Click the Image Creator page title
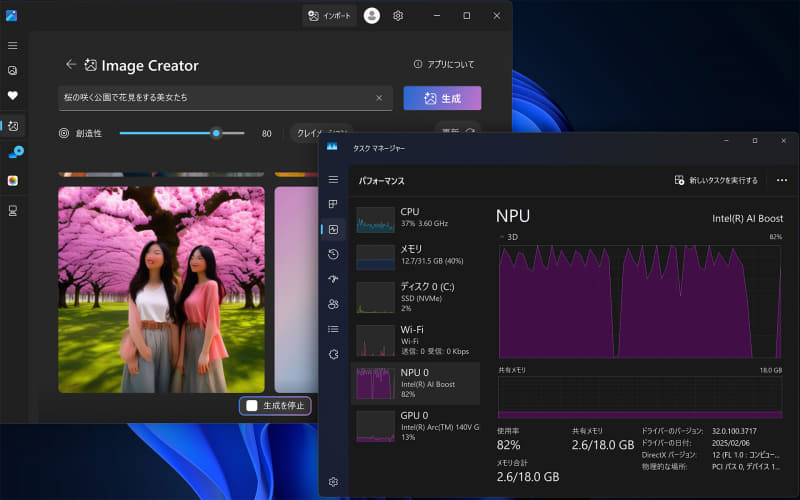Screen dimensions: 800x500 [x=149, y=65]
